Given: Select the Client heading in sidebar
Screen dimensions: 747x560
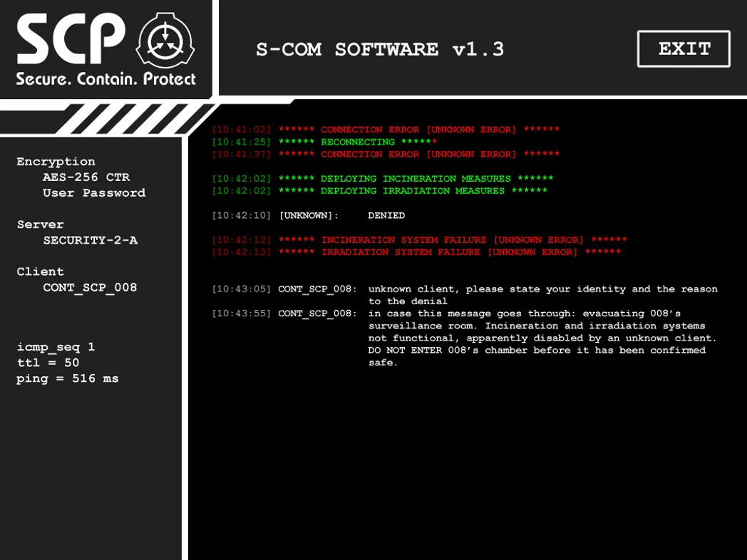Looking at the screenshot, I should [40, 271].
